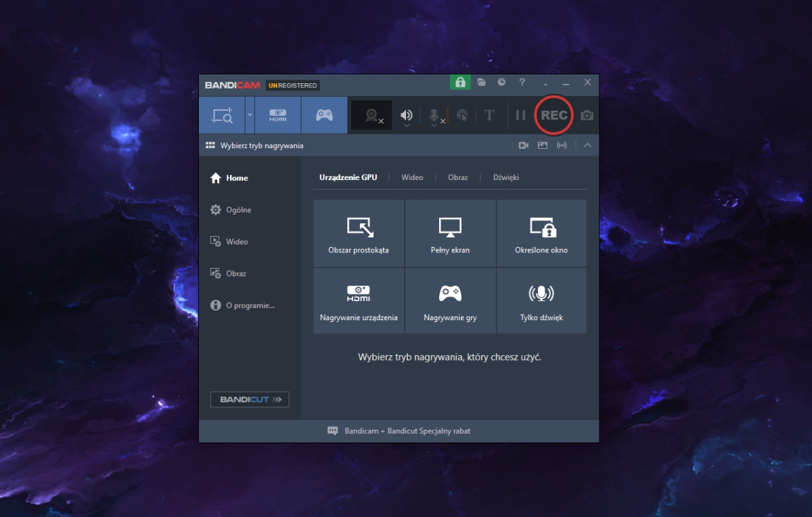Viewport: 812px width, 517px height.
Task: Click the video camera icon in mode bar
Action: pyautogui.click(x=524, y=145)
